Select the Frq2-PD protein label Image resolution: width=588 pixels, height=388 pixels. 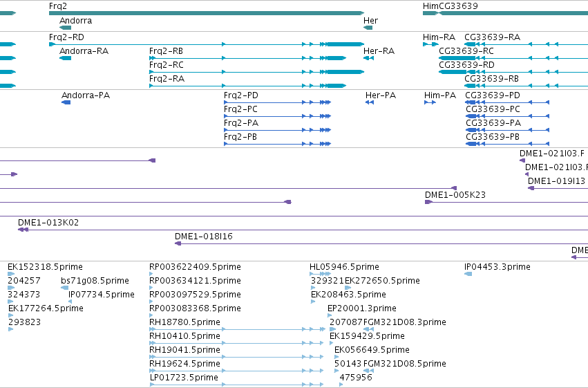click(x=240, y=95)
